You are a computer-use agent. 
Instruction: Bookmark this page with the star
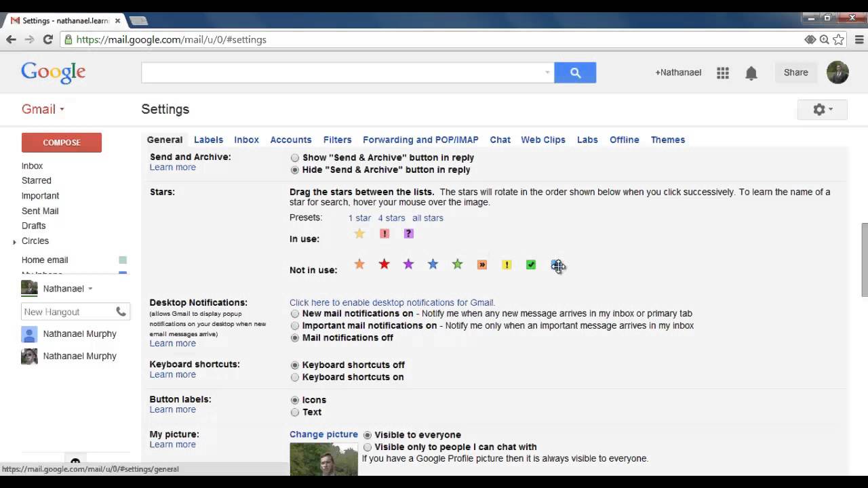839,39
